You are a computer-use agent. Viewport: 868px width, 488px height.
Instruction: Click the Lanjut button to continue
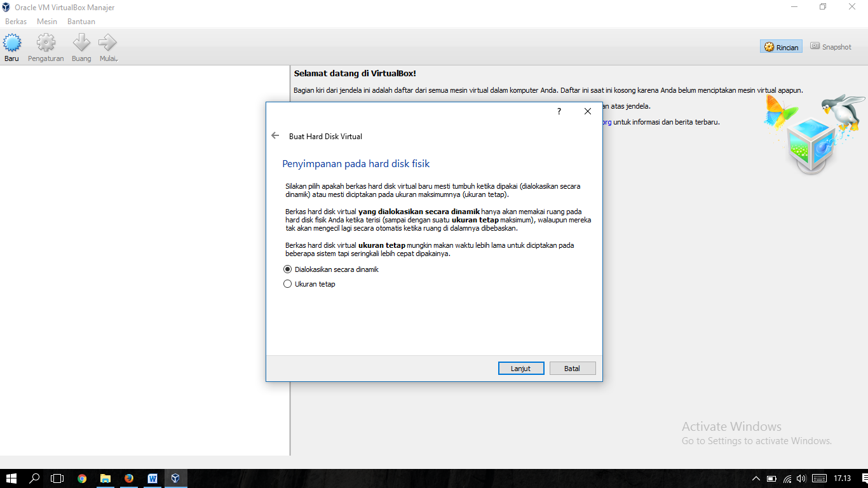521,368
